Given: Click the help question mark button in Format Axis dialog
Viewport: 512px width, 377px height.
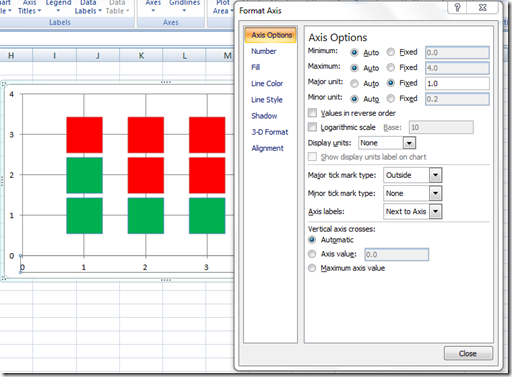Looking at the screenshot, I should [x=457, y=7].
